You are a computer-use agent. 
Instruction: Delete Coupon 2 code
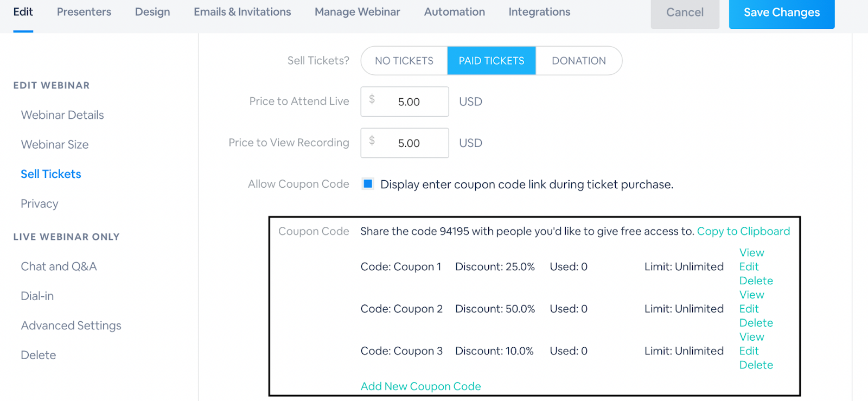[x=756, y=323]
